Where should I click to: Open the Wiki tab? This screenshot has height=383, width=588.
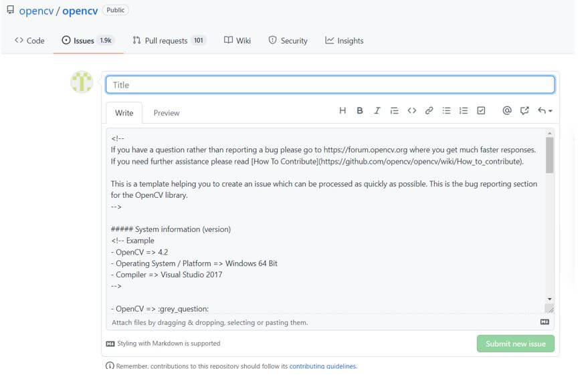[x=237, y=41]
